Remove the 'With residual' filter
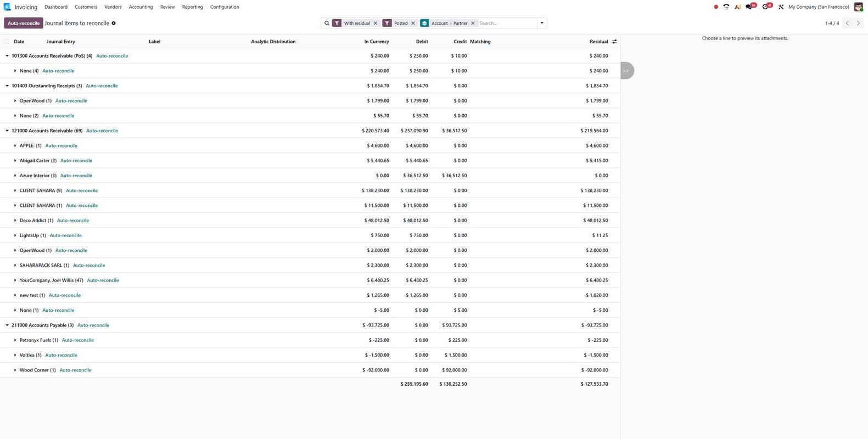The image size is (868, 439). (376, 24)
